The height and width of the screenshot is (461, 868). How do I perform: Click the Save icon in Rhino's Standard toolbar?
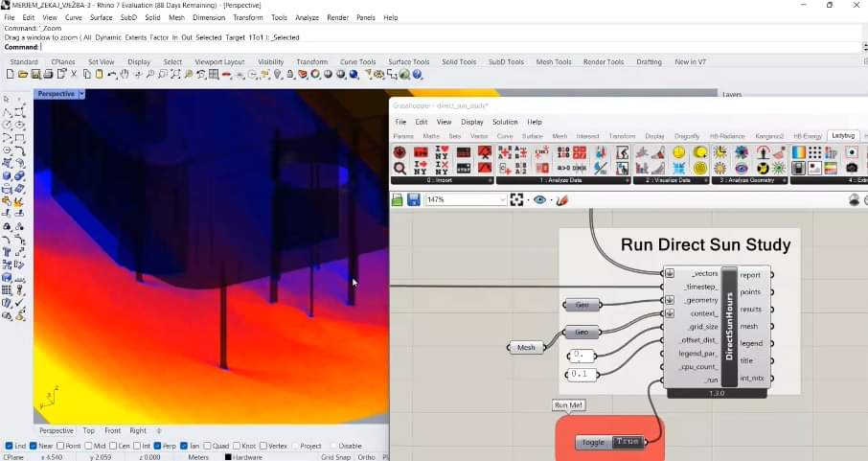click(x=35, y=74)
